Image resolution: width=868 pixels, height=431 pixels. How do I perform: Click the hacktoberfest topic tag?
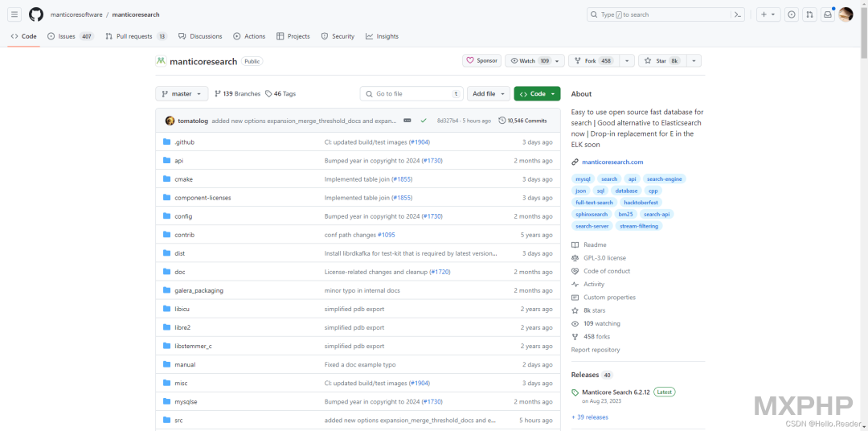tap(641, 202)
